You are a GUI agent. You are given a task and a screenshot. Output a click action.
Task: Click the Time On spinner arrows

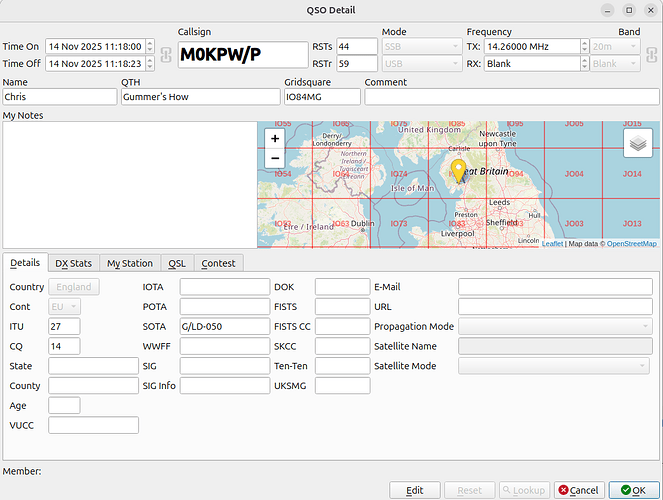point(150,46)
